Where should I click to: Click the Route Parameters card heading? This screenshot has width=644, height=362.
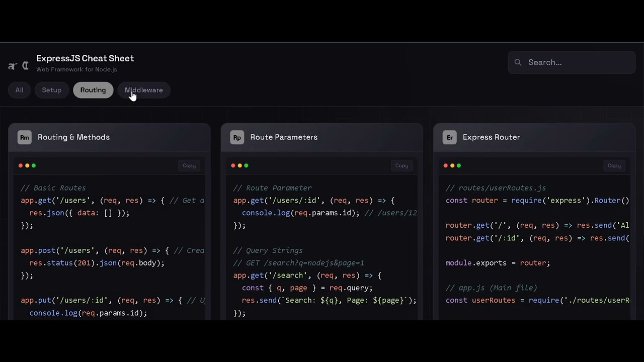284,137
